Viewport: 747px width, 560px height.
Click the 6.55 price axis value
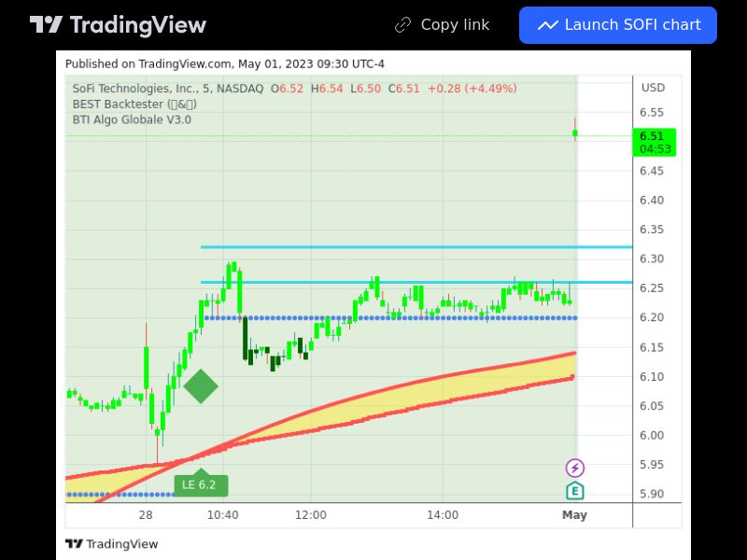coord(651,113)
